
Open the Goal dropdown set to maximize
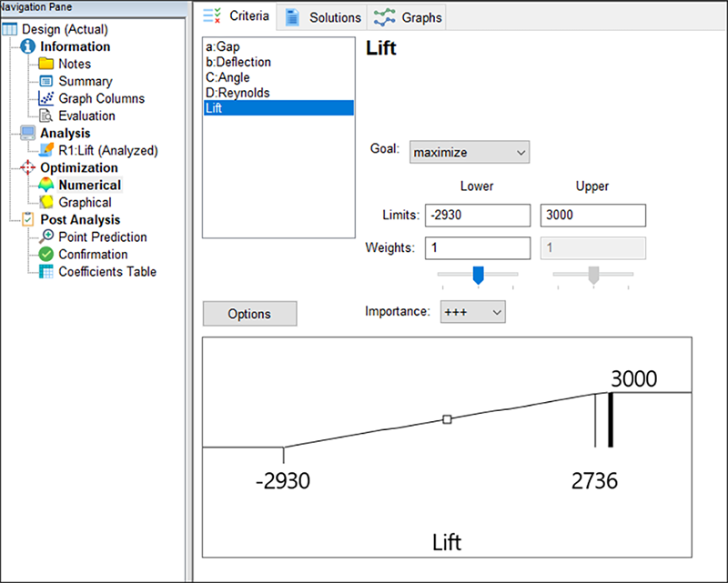(x=470, y=152)
